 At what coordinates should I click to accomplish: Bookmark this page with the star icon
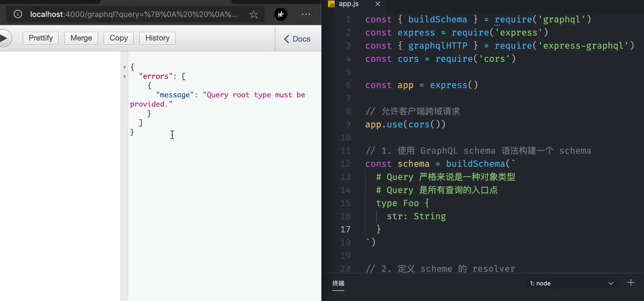point(254,15)
